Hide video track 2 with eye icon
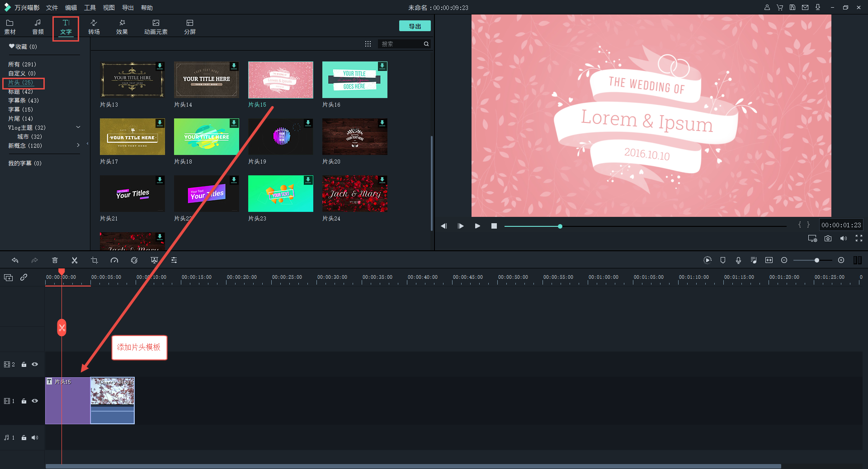 pyautogui.click(x=35, y=364)
